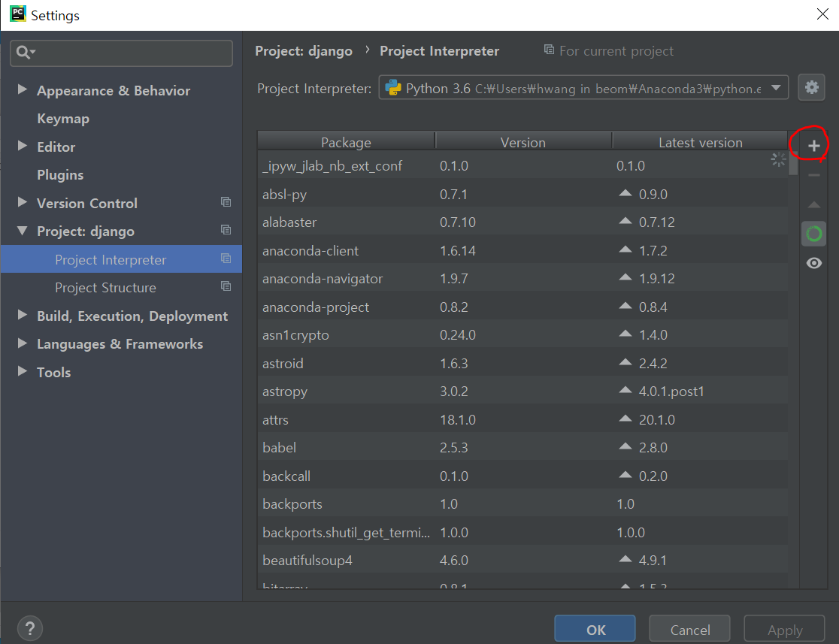Toggle the show early releases eye icon
Image resolution: width=839 pixels, height=644 pixels.
[813, 263]
